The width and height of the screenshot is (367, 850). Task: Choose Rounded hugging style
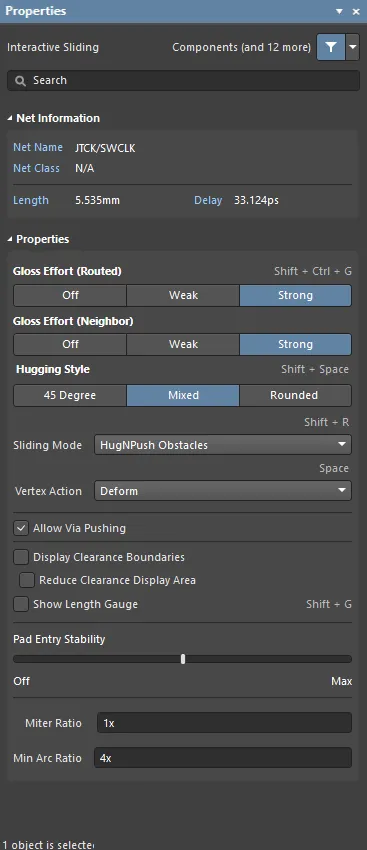pyautogui.click(x=295, y=395)
